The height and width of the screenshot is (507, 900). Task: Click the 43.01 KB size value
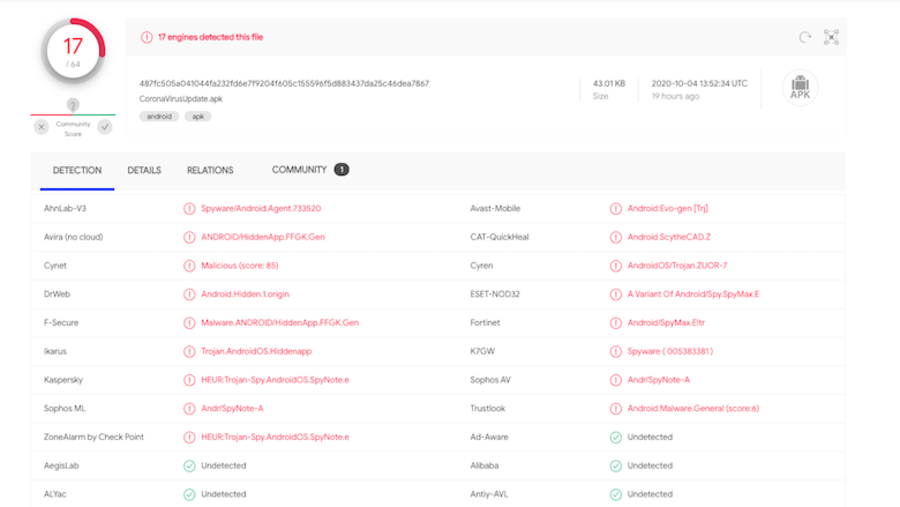(609, 83)
